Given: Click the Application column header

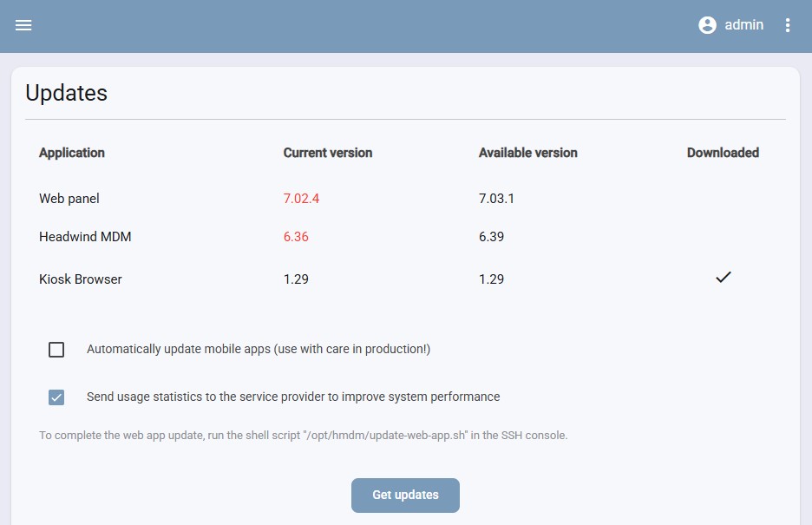Looking at the screenshot, I should pos(72,153).
